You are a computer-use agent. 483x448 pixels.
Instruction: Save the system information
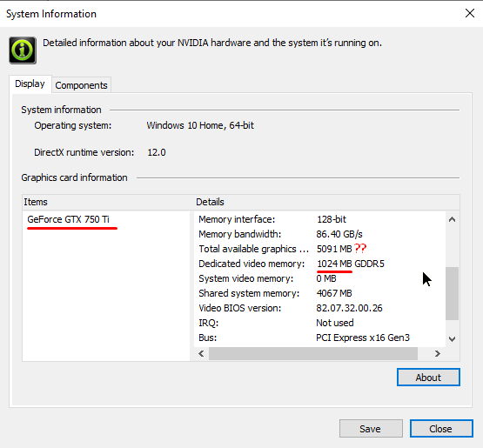[371, 428]
